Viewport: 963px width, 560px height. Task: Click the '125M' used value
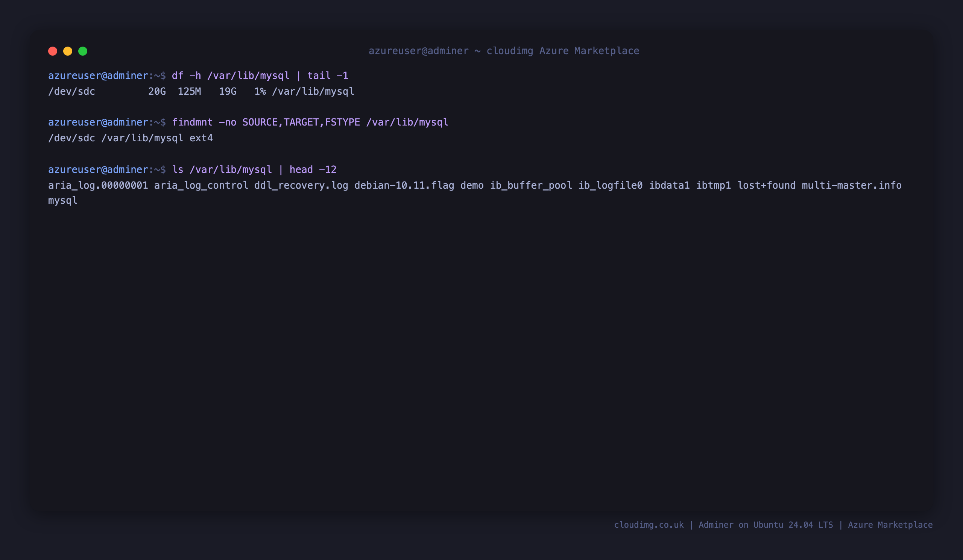point(189,92)
